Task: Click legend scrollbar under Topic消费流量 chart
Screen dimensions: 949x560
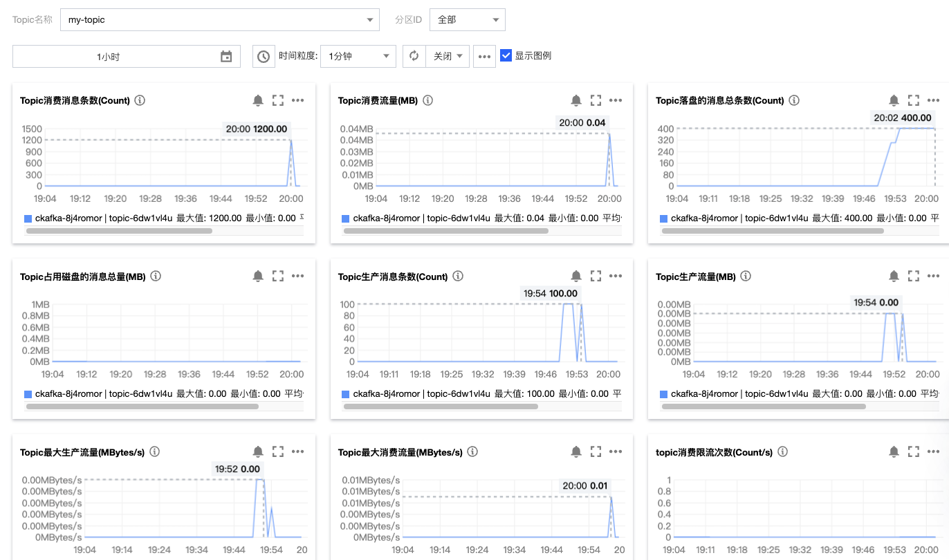Action: [x=446, y=231]
